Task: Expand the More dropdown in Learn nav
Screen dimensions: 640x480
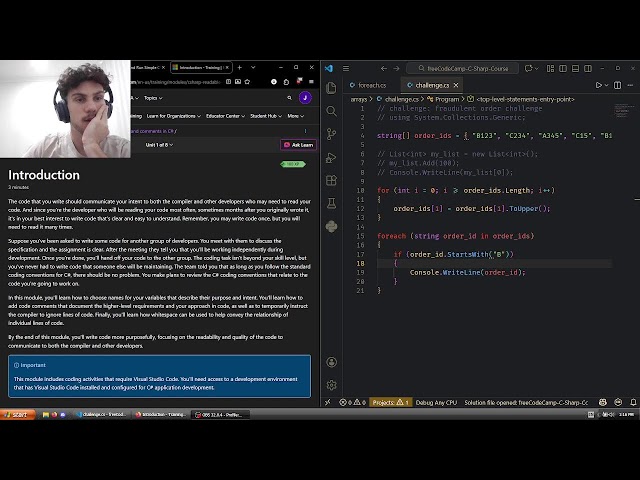Action: (x=296, y=116)
